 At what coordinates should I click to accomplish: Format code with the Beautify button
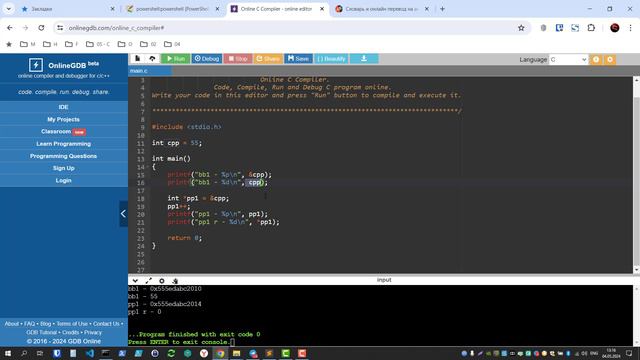pos(331,59)
